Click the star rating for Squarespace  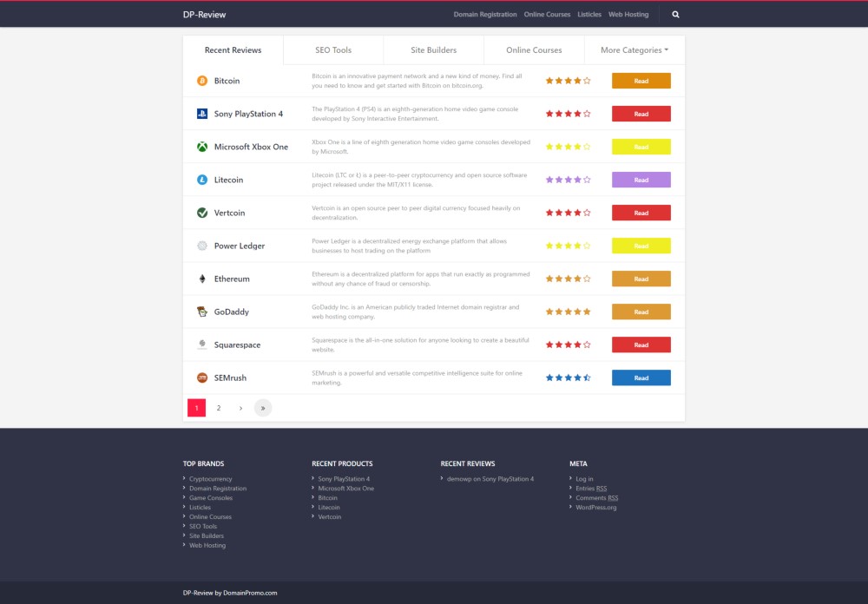[x=568, y=345]
